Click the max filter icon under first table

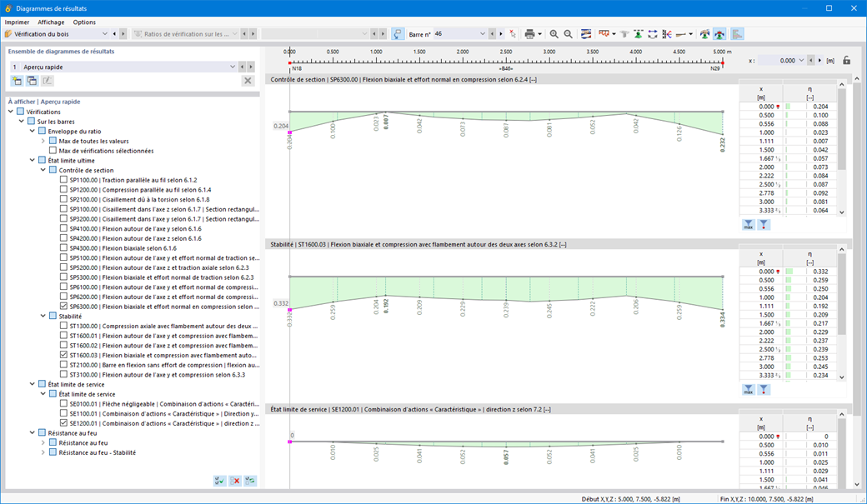748,225
